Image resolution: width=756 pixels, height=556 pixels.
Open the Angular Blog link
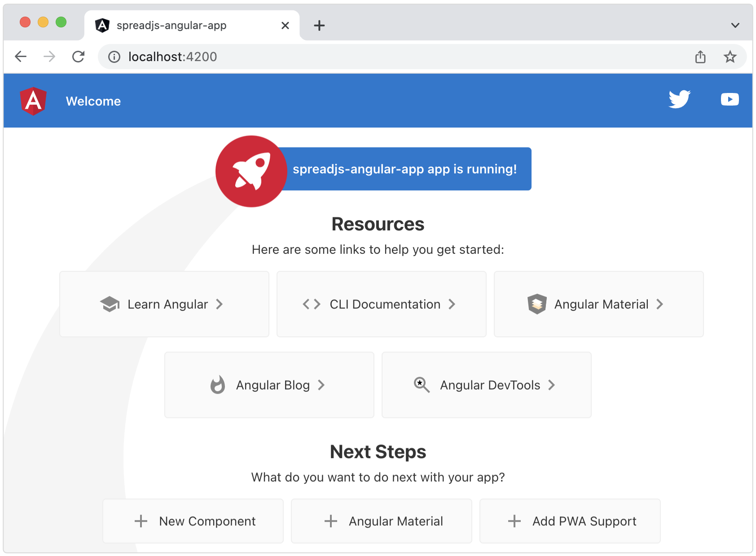point(269,385)
